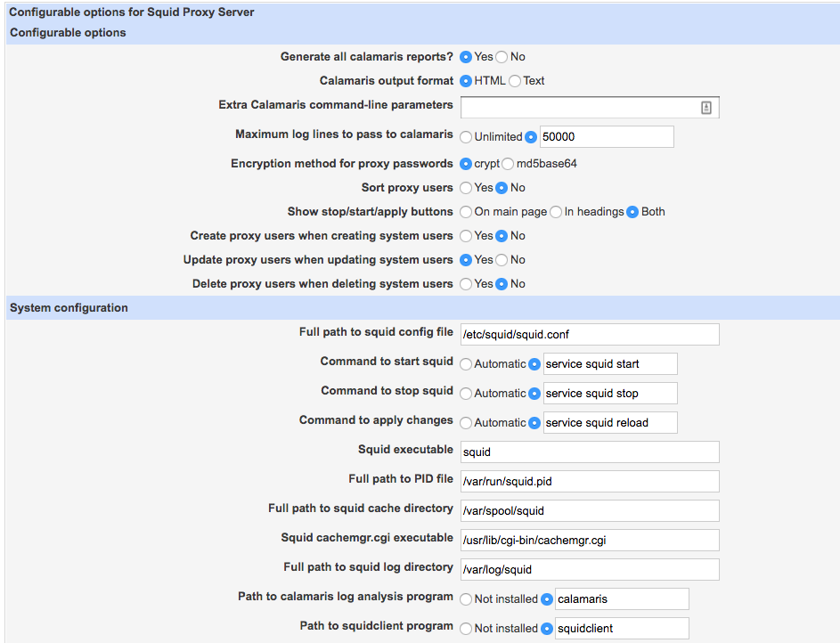Select No for Update proxy users option
This screenshot has width=840, height=643.
pyautogui.click(x=502, y=260)
